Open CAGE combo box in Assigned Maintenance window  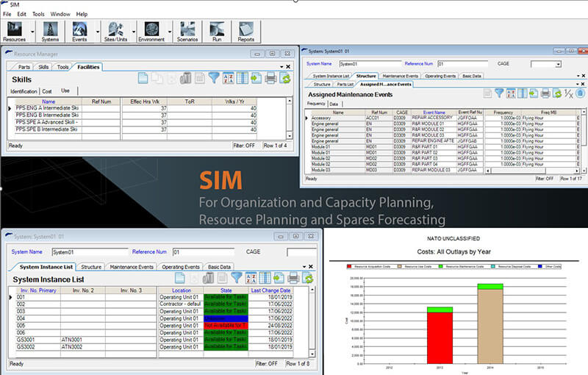[x=558, y=64]
